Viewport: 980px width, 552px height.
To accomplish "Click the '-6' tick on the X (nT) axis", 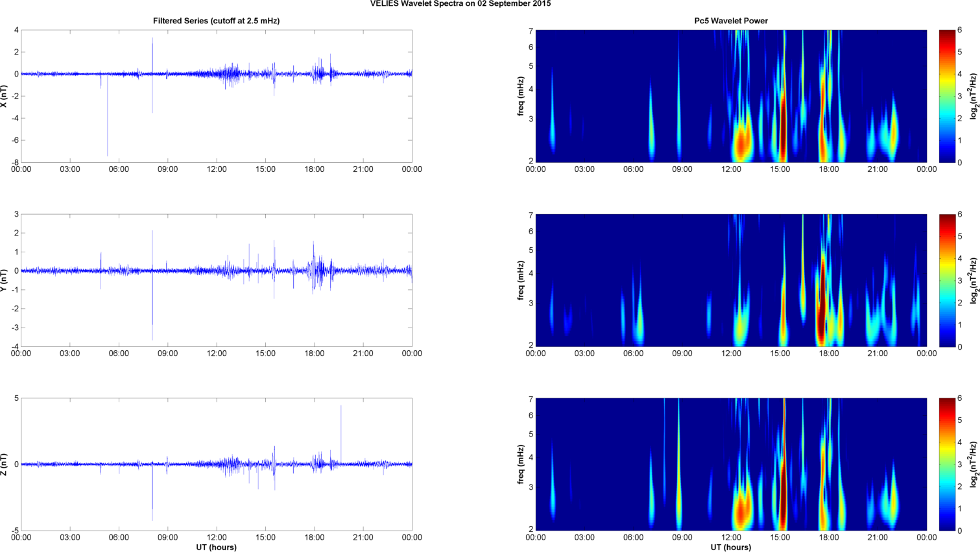I will tap(15, 140).
